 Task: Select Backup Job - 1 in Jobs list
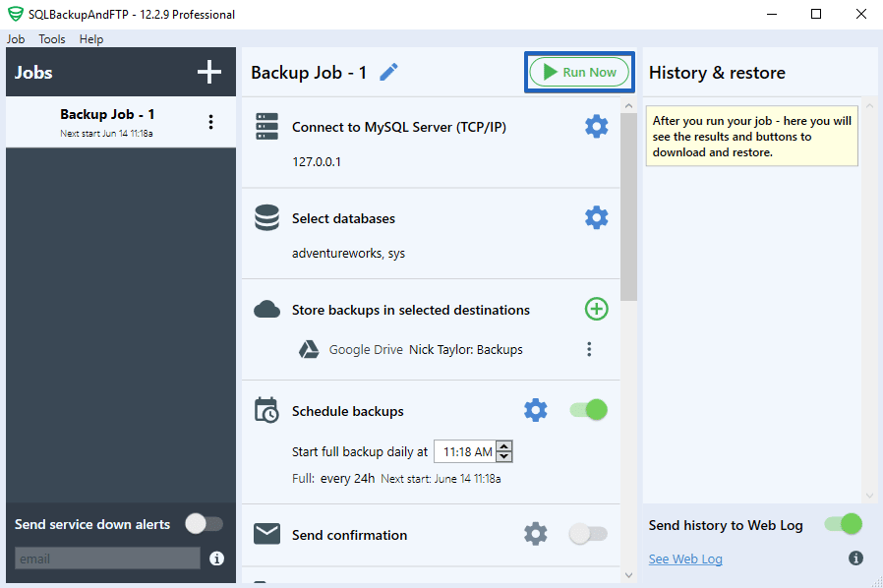[121, 122]
